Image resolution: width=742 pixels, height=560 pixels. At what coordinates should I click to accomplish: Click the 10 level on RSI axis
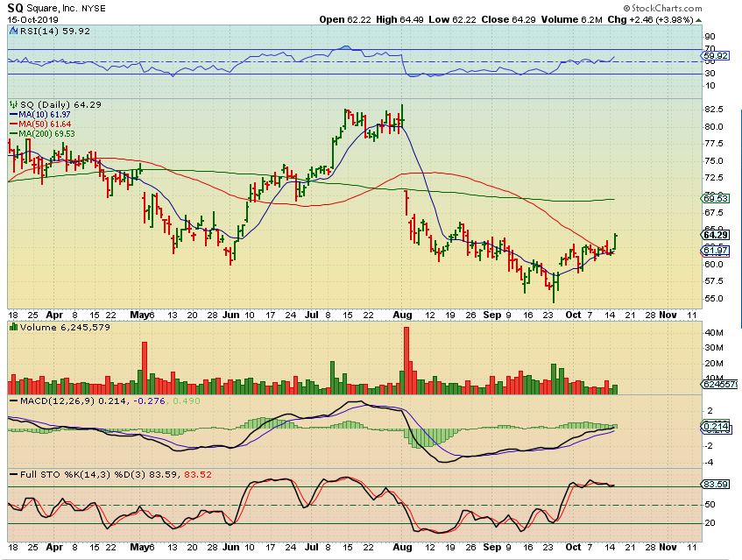[710, 86]
